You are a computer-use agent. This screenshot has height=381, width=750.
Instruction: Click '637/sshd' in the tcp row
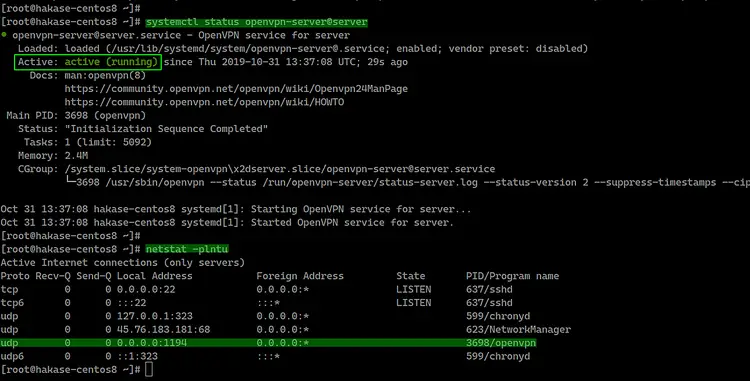coord(489,290)
